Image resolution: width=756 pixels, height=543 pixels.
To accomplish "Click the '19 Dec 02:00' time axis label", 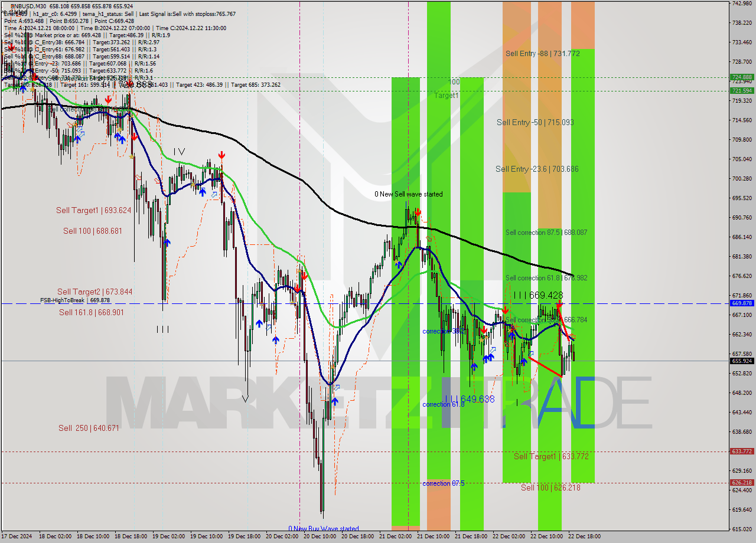I will pos(168,537).
